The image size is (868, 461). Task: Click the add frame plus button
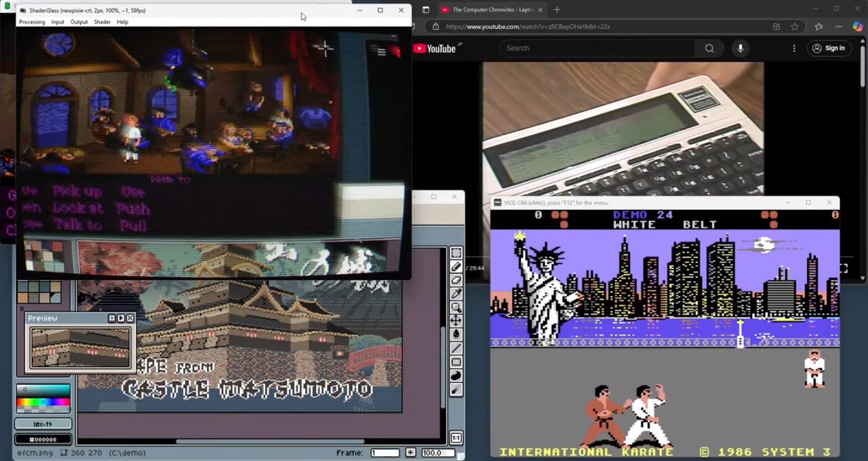pos(410,452)
